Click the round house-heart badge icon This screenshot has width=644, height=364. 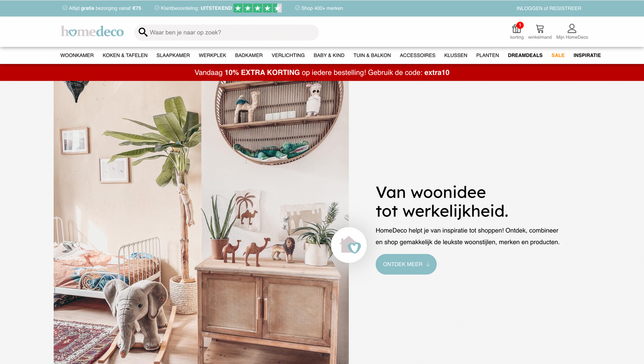point(349,245)
